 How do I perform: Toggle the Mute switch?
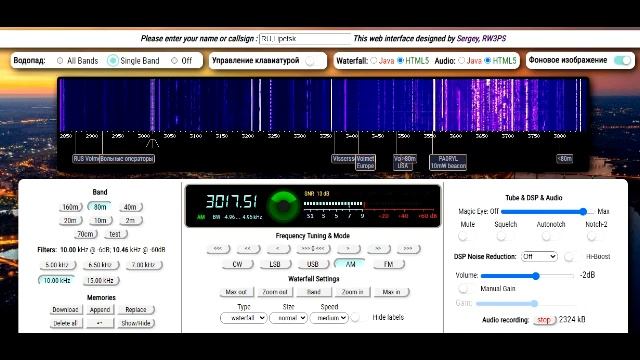click(466, 236)
